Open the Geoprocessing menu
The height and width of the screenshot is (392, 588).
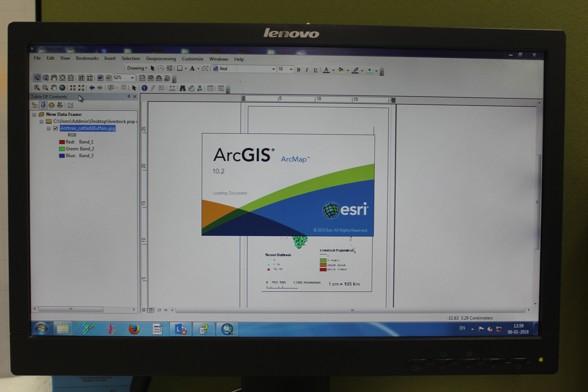pos(161,59)
